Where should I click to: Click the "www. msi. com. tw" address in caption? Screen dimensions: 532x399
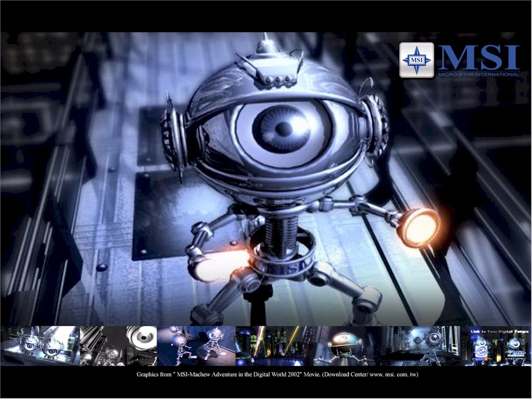pos(394,375)
